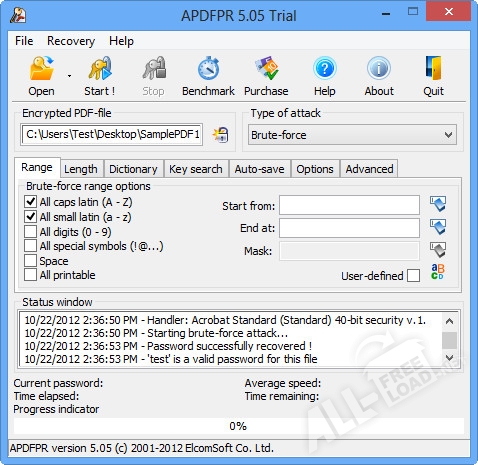Click the Quit door icon
The width and height of the screenshot is (478, 465).
433,69
